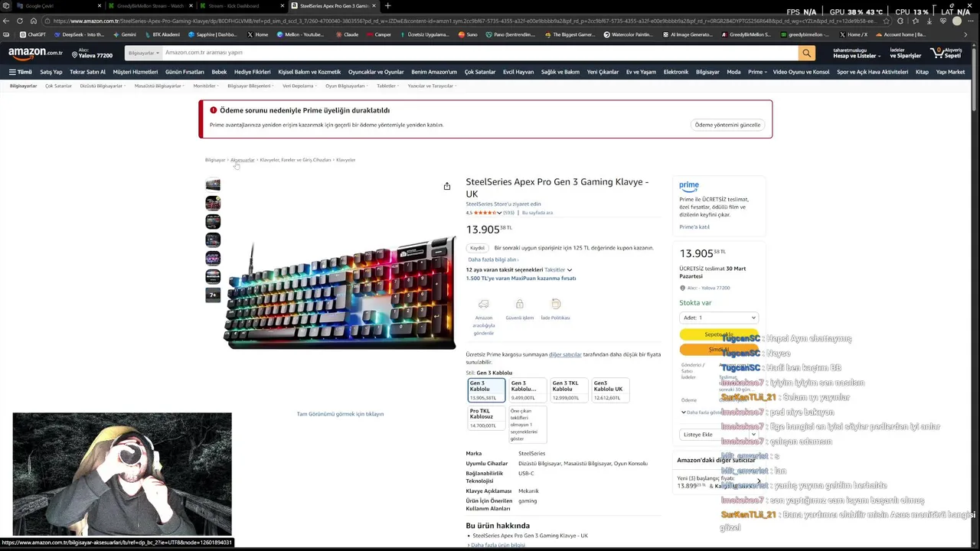
Task: Click the Güvenli işlem lock icon
Action: 520,304
